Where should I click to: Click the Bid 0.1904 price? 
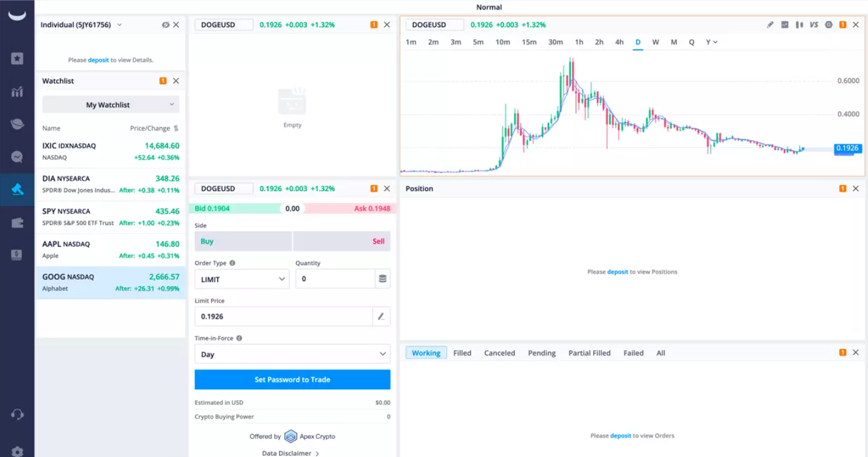(212, 209)
